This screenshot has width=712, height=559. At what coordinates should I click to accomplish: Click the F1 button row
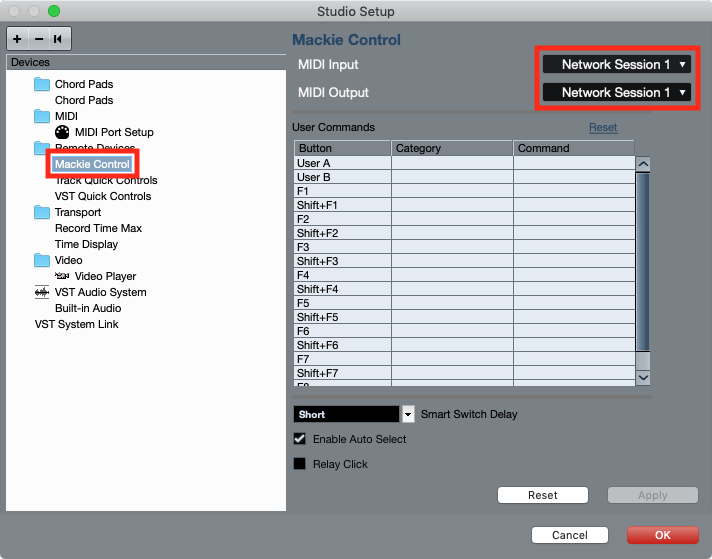(x=465, y=191)
